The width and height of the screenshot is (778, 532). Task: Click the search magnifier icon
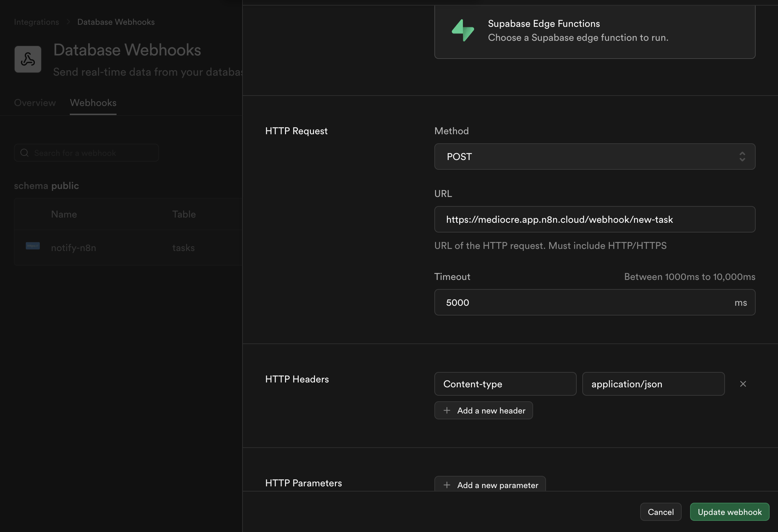[24, 153]
